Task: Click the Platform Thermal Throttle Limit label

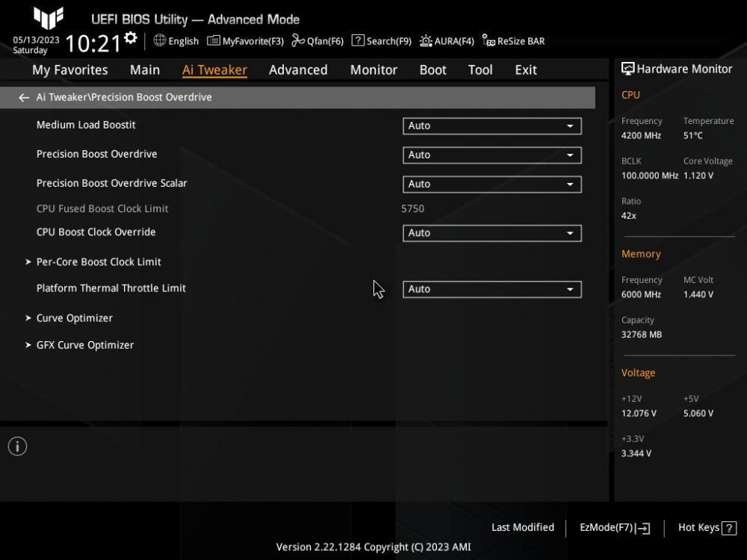Action: click(111, 288)
